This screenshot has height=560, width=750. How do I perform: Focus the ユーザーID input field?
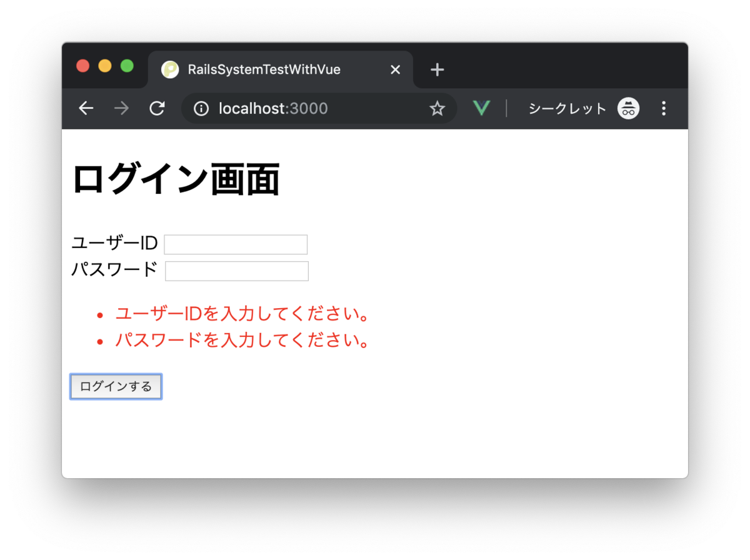click(x=235, y=244)
